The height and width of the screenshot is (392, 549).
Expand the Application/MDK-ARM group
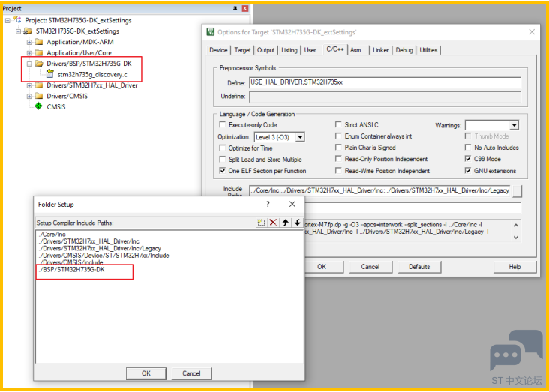(29, 42)
